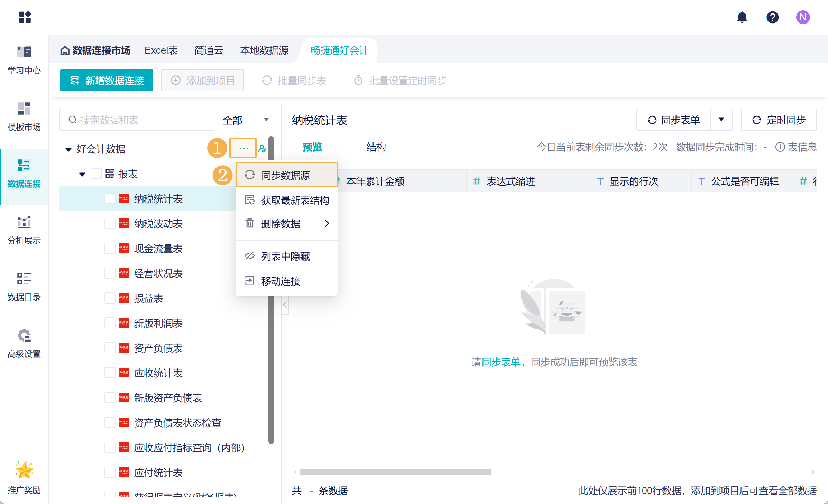Viewport: 828px width, 504px height.
Task: Click the 同步表单 link in the empty state
Action: [501, 362]
